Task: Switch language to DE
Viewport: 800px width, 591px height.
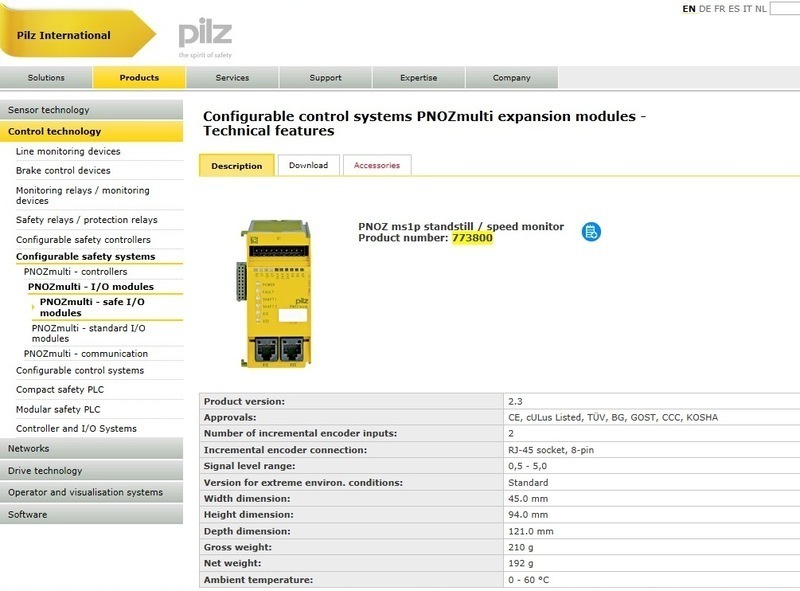Action: pyautogui.click(x=705, y=9)
